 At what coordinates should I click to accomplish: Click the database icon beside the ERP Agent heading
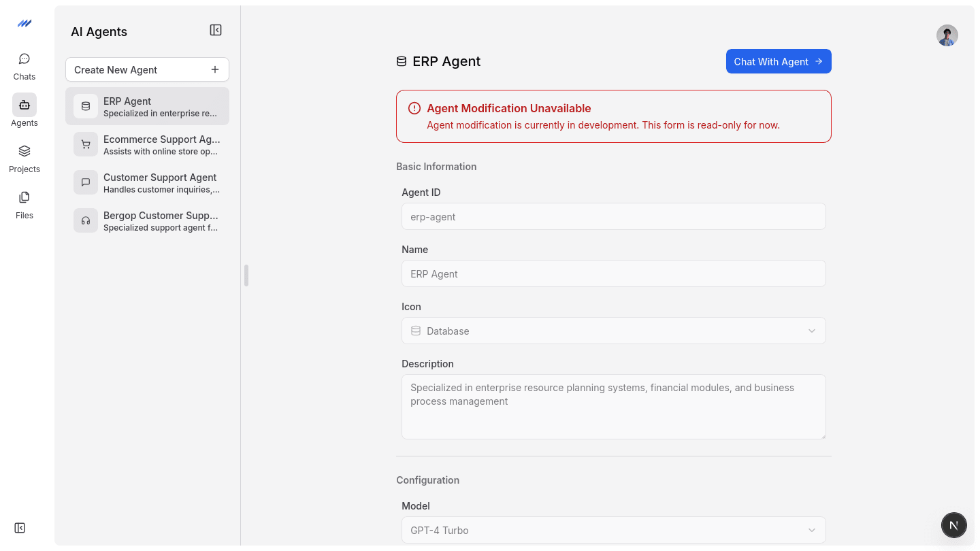point(402,61)
